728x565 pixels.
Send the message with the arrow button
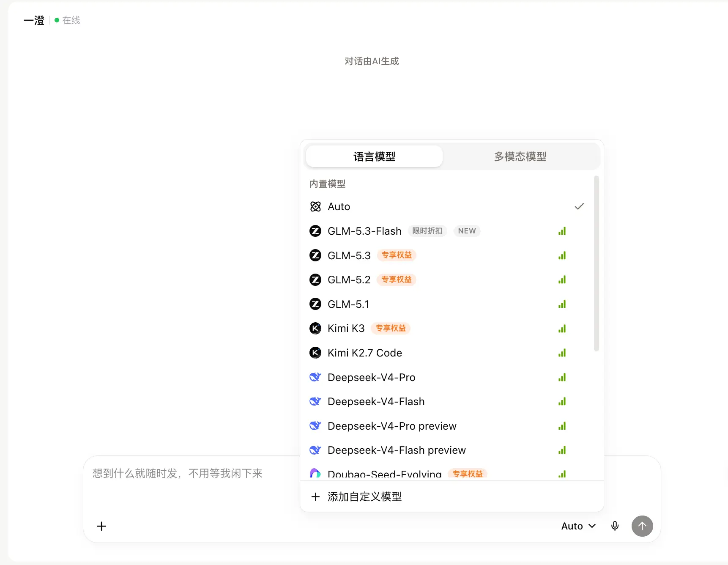(x=642, y=526)
